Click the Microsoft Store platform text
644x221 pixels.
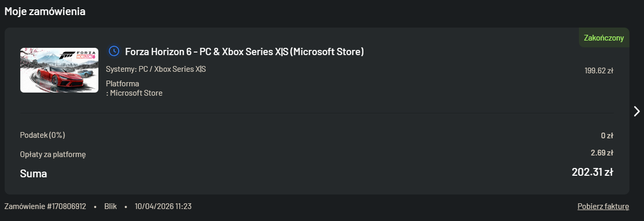[136, 93]
